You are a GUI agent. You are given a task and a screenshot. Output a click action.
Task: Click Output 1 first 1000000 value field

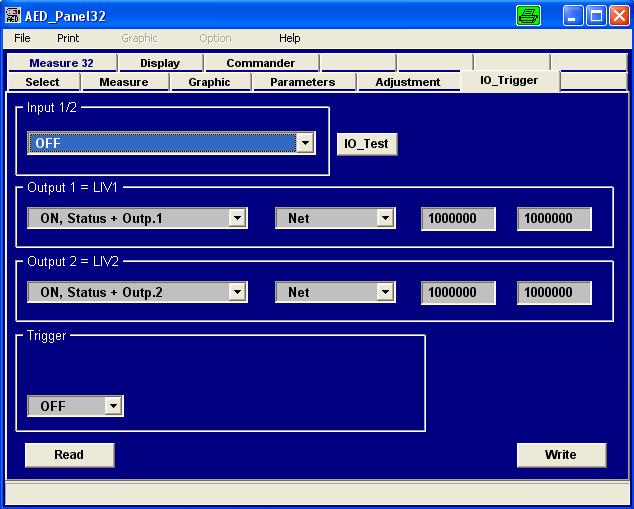point(458,219)
